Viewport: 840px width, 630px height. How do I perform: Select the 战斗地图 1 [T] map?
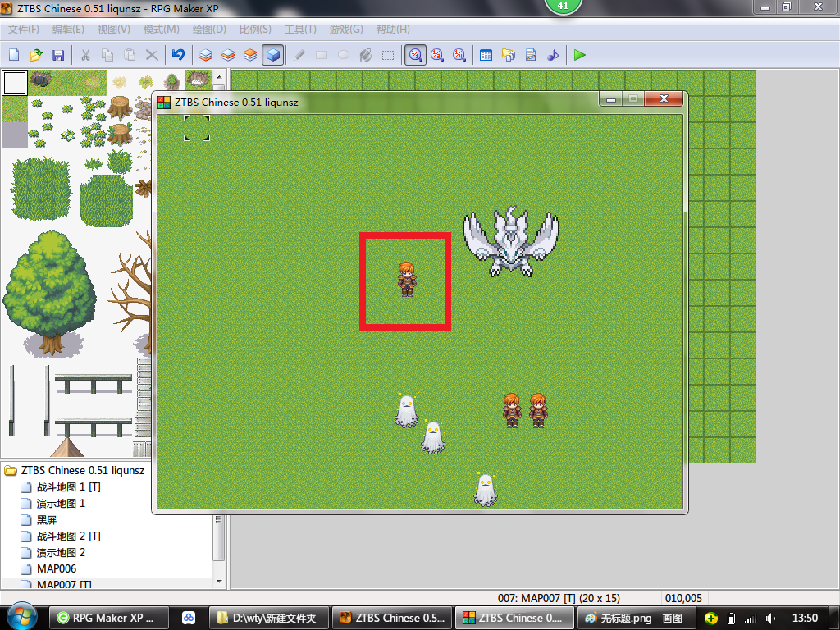click(69, 487)
